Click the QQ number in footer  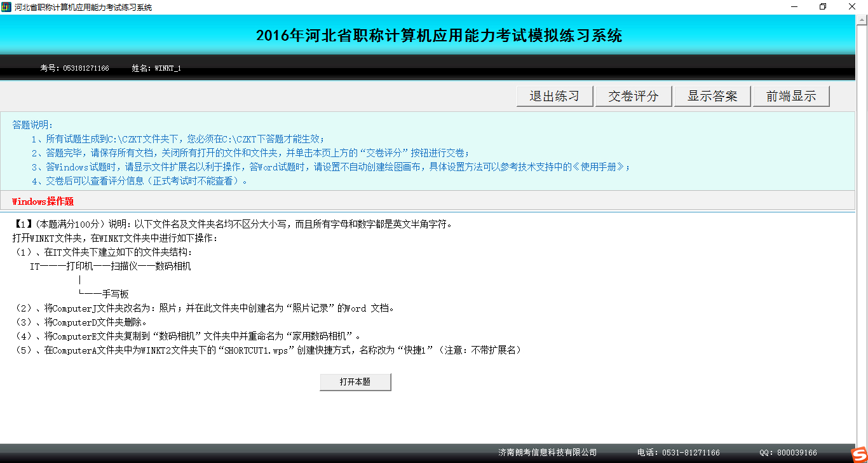pos(788,453)
